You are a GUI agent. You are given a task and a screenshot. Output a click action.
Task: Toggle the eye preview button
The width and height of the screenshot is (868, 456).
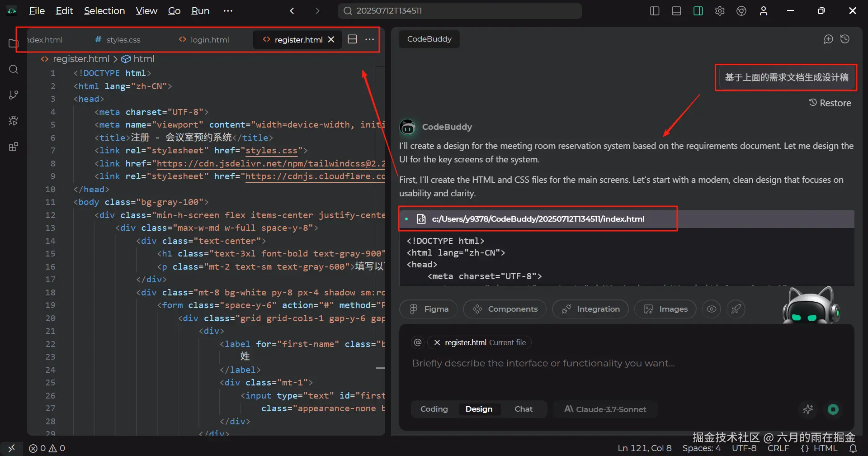pos(712,309)
